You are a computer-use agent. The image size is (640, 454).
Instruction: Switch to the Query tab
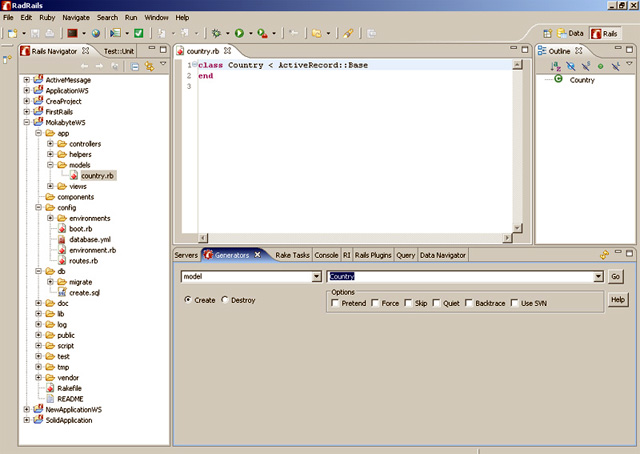(x=405, y=255)
